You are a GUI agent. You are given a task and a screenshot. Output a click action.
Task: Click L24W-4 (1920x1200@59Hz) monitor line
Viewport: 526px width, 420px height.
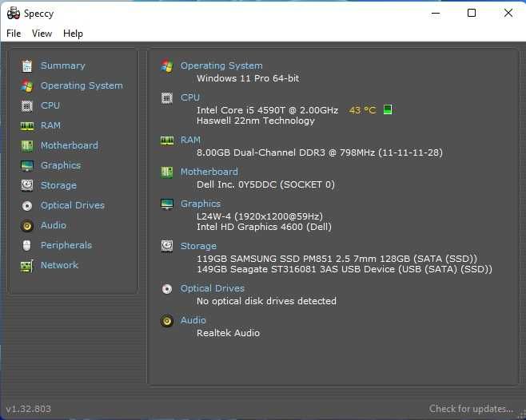click(260, 216)
